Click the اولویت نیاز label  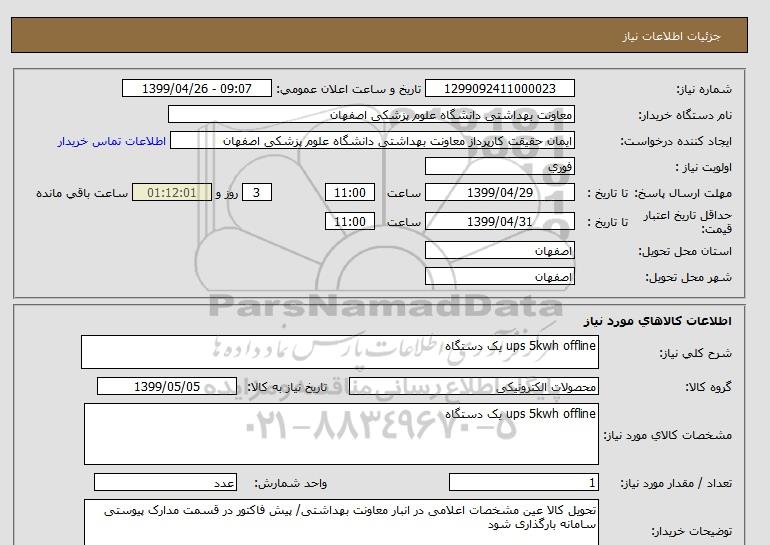point(704,167)
